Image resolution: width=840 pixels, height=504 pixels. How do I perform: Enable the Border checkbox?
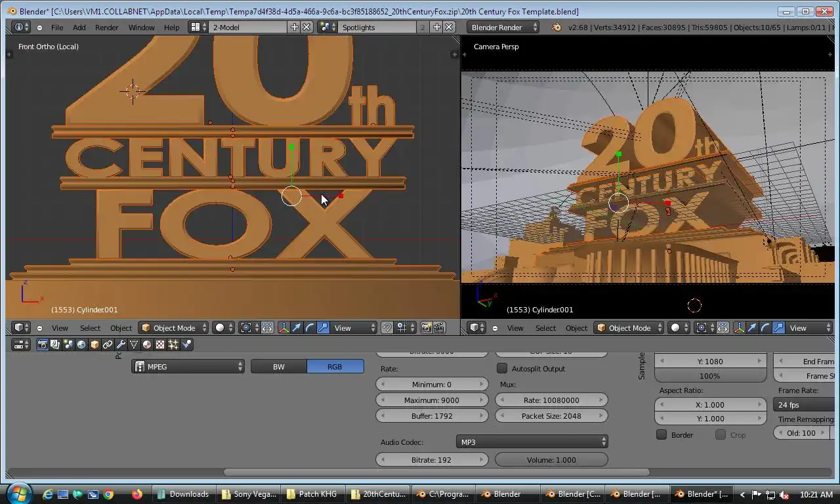661,434
